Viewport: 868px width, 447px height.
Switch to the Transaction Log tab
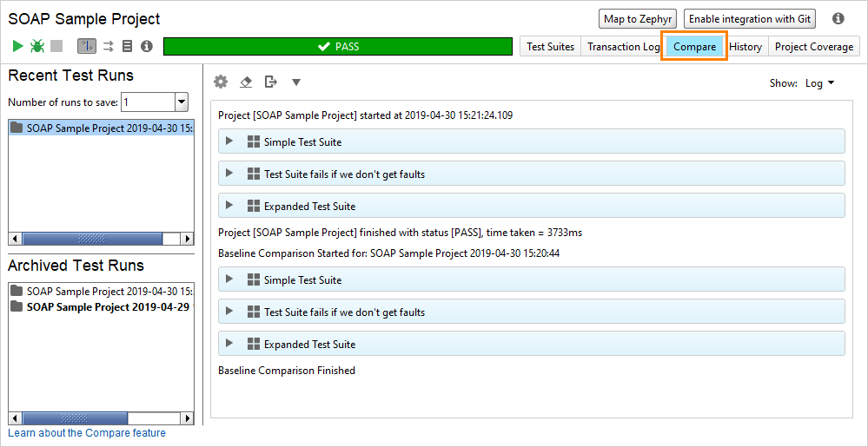coord(621,47)
